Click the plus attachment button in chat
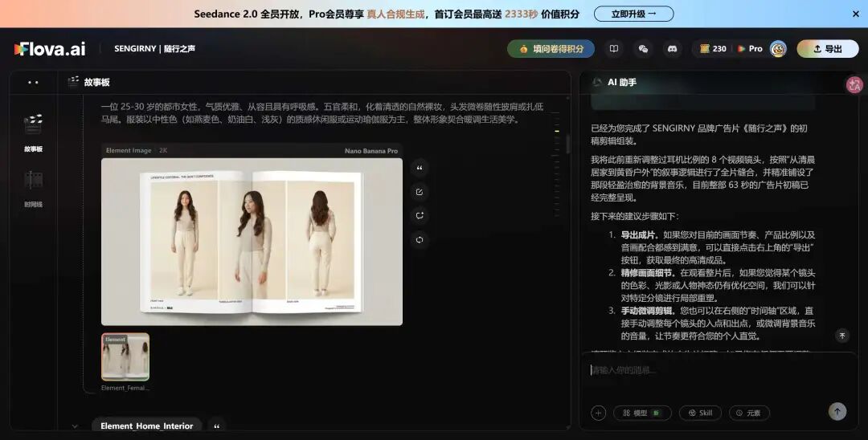868x440 pixels. coord(599,413)
